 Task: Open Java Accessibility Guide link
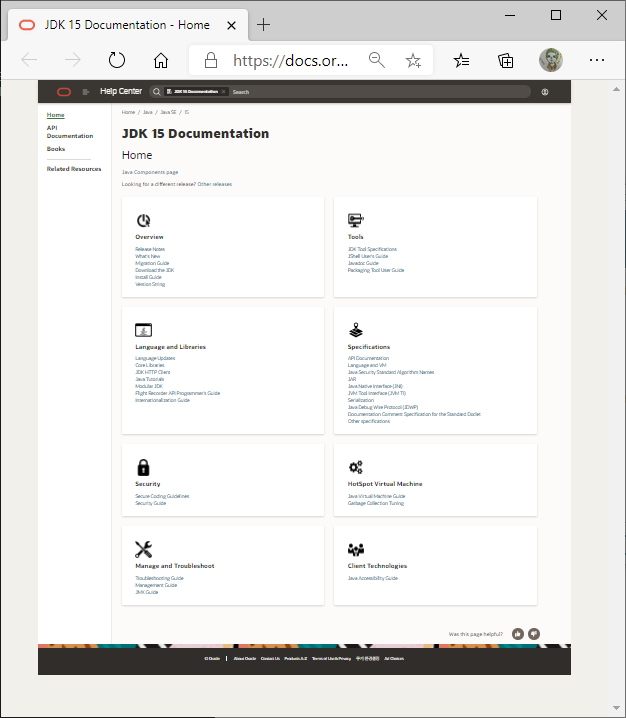pos(373,578)
